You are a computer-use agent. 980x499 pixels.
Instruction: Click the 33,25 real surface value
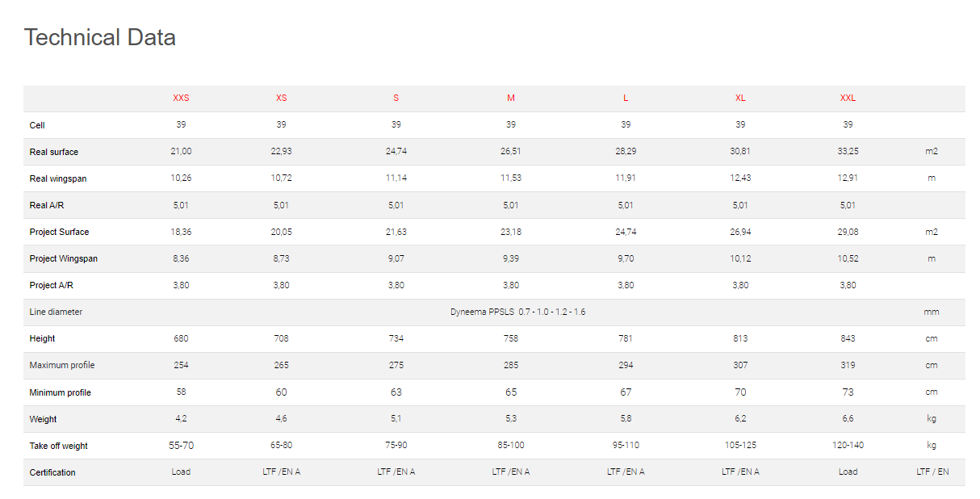pos(848,152)
